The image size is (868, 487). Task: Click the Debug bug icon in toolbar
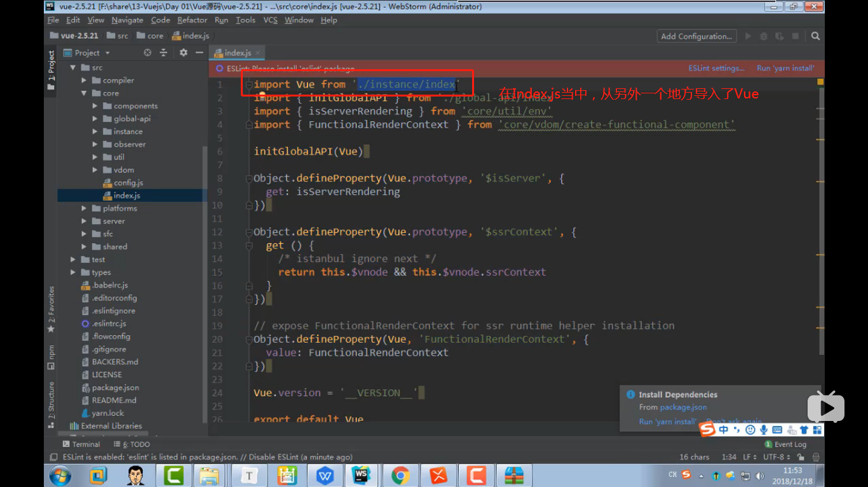coord(763,36)
